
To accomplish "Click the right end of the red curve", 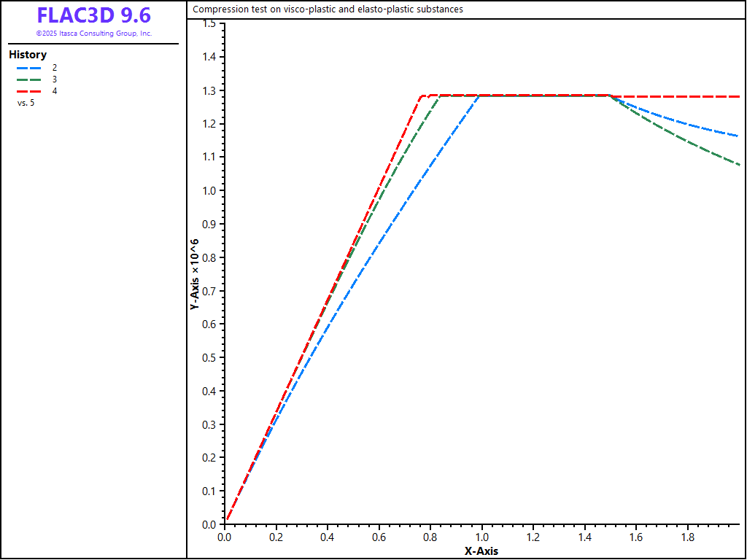I will pos(737,97).
